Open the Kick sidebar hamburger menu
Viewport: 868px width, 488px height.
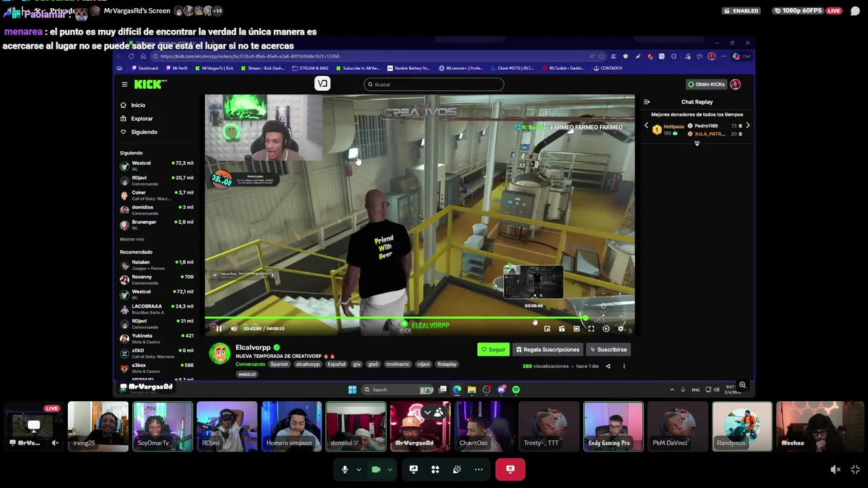click(x=124, y=85)
